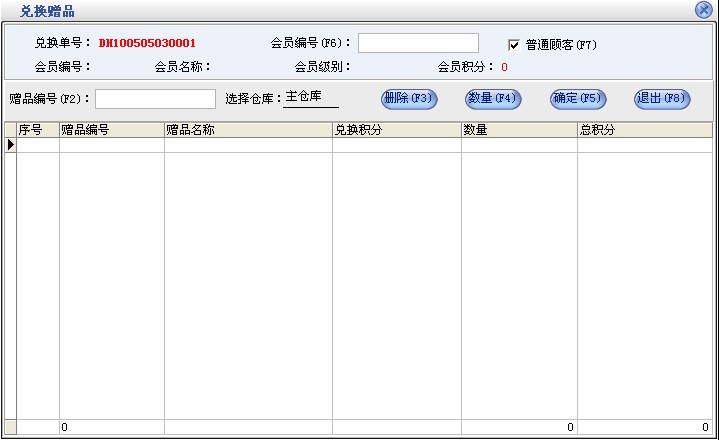
Task: Confirm with the 确定 (F5) button
Action: coord(577,99)
